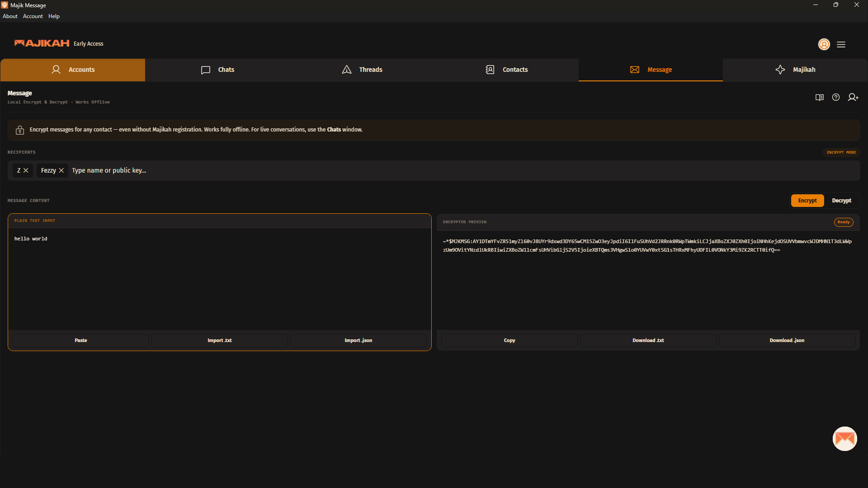Viewport: 868px width, 488px height.
Task: Copy the encrypted message
Action: click(x=509, y=341)
